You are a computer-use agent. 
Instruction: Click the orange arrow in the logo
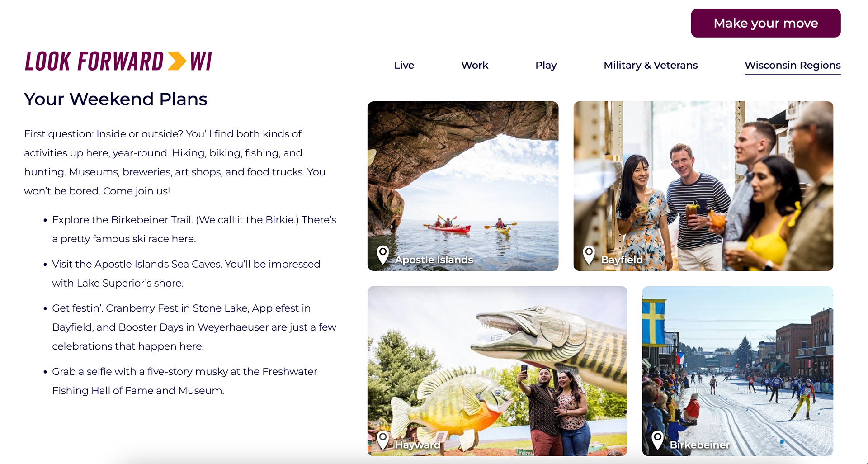click(177, 61)
